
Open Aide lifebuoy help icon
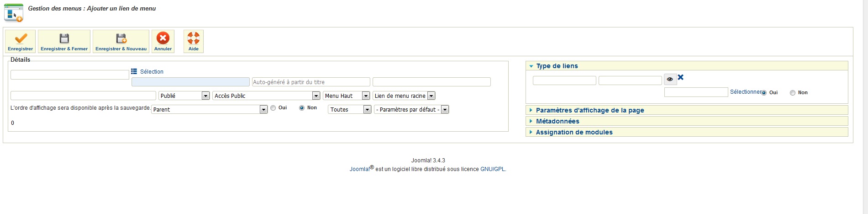tap(194, 38)
